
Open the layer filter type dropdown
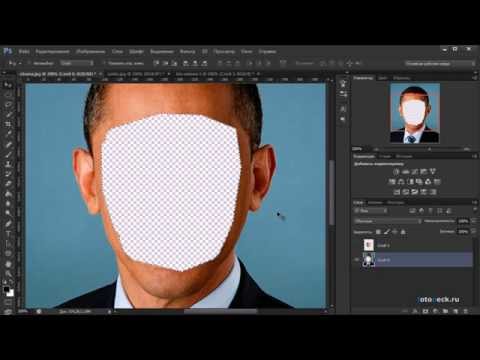tap(371, 211)
